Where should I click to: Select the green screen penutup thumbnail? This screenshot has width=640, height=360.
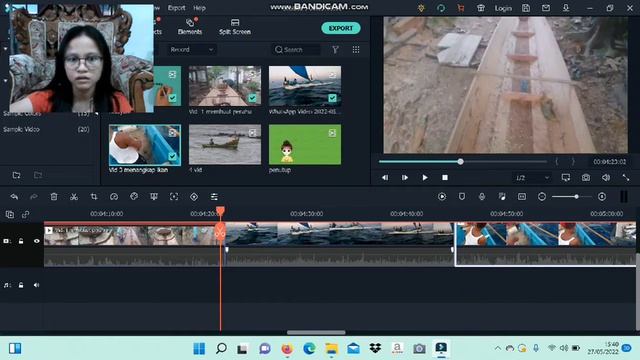tap(305, 144)
